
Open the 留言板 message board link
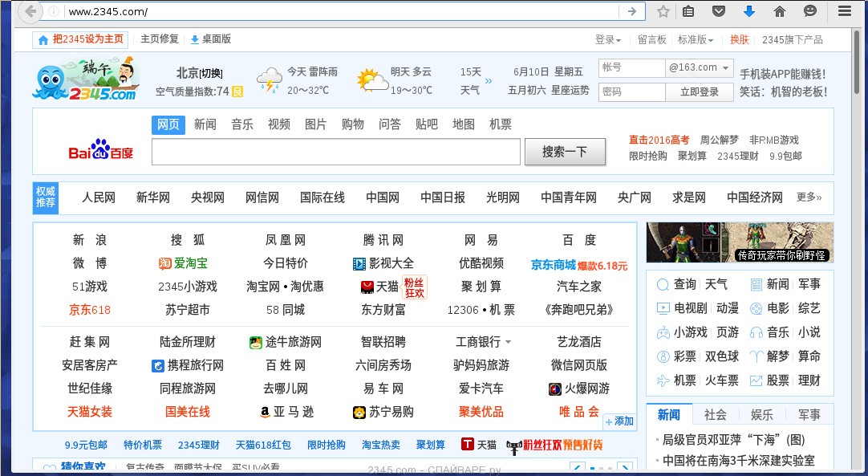(x=651, y=39)
